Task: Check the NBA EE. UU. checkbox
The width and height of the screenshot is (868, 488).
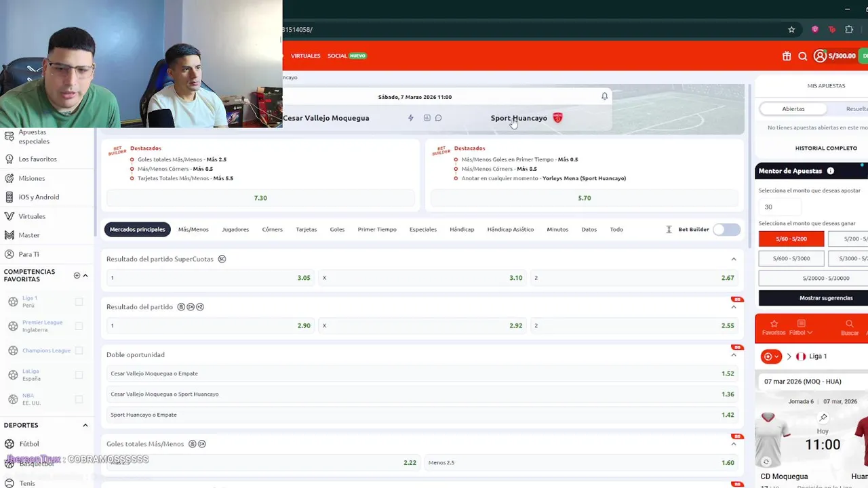Action: (x=79, y=399)
